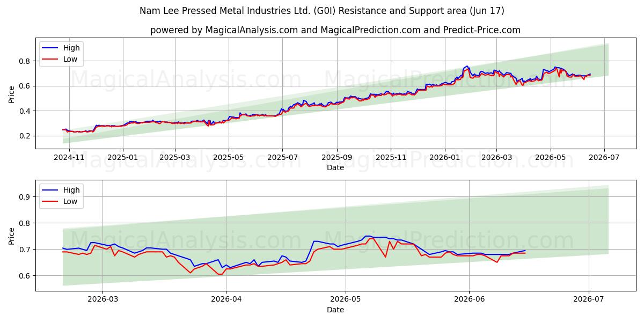The image size is (644, 322).
Task: Click the '2026-07' label in top chart
Action: click(604, 158)
